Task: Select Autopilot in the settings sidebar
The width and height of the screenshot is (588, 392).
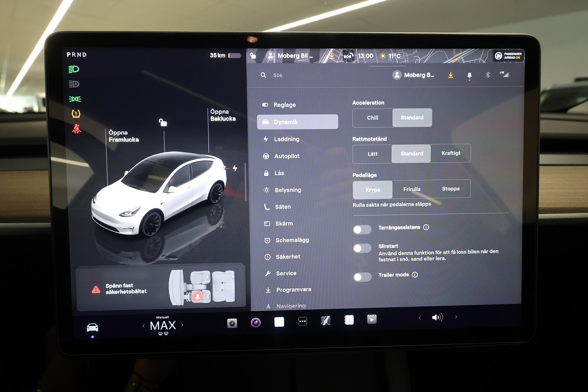Action: pos(287,156)
